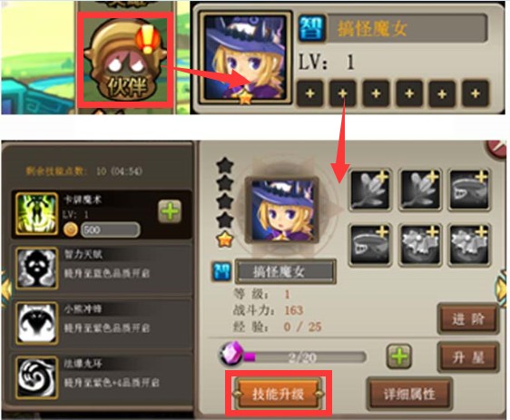Add equipment to first empty plus slot
Screen dimensions: 510x420
click(310, 93)
